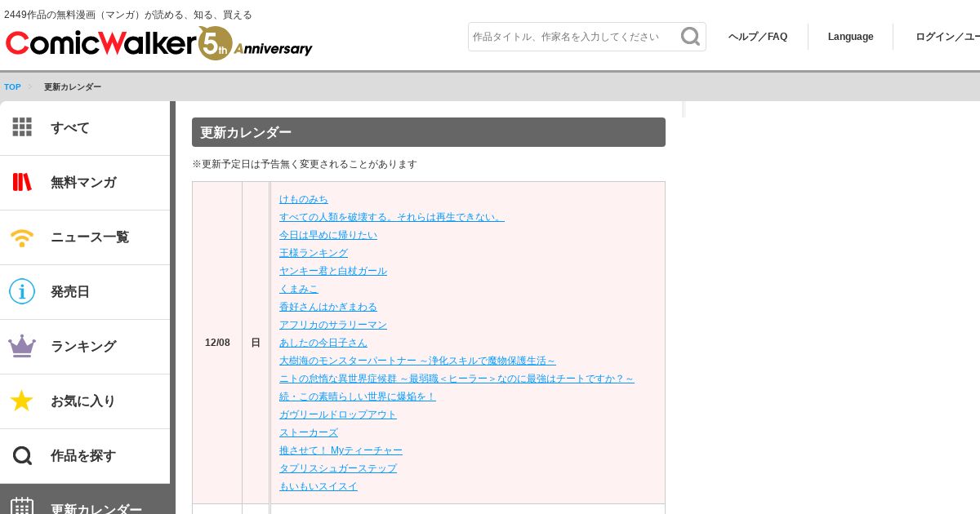Click the 作品を探す magnifier icon
Image resolution: width=980 pixels, height=514 pixels.
click(x=22, y=455)
